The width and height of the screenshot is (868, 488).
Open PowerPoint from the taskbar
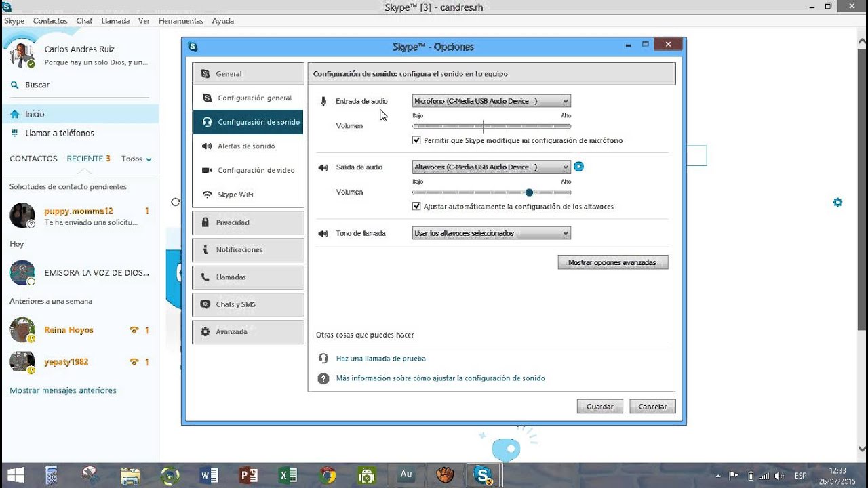[x=248, y=475]
